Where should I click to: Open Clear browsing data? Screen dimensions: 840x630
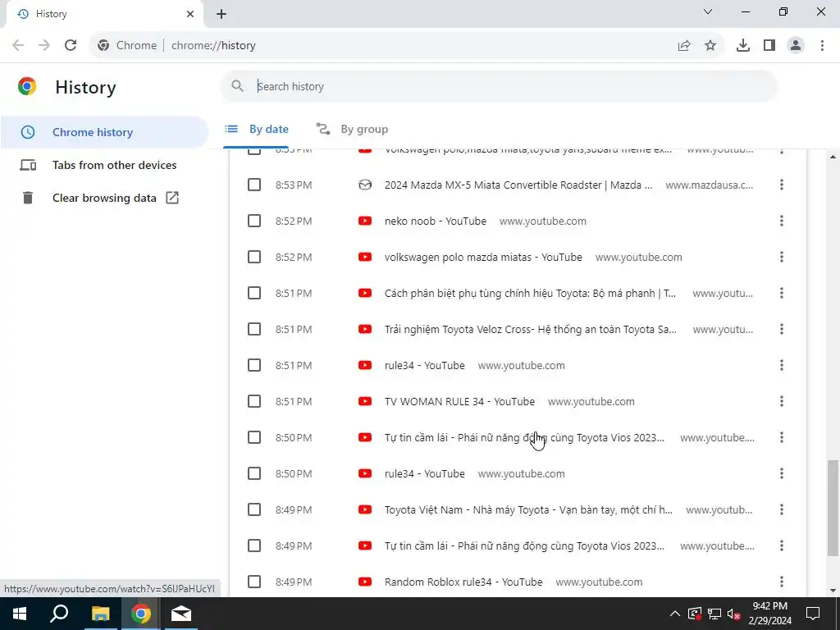click(x=104, y=198)
